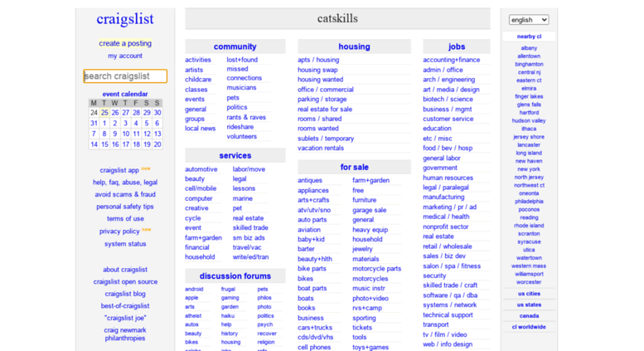Select day 31 in event calendar

[x=94, y=124]
